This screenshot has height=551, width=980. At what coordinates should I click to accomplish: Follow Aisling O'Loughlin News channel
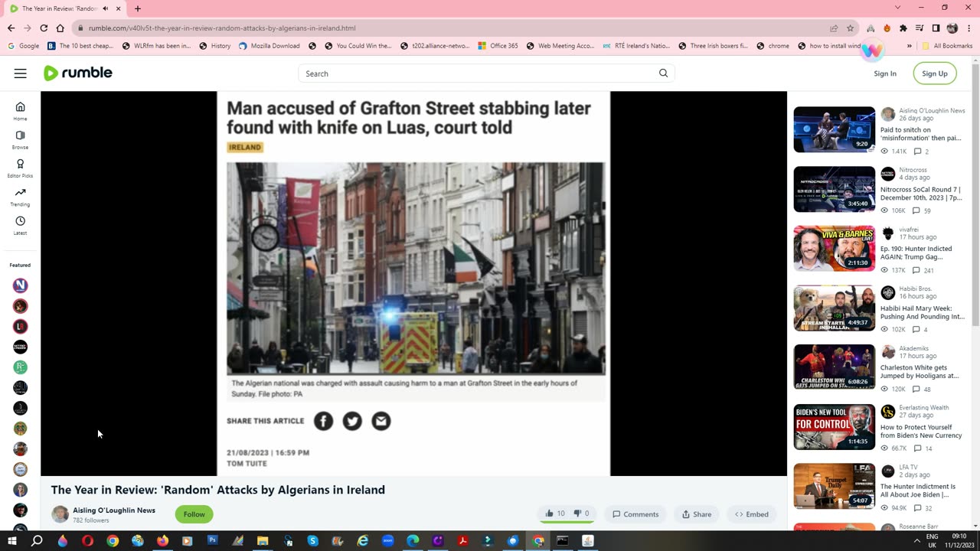(x=194, y=514)
